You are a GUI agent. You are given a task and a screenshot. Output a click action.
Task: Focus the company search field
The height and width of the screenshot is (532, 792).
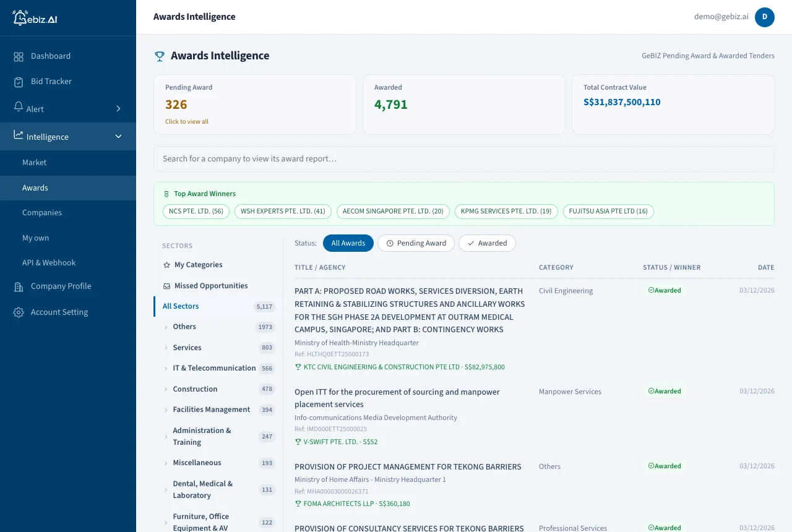tap(464, 159)
